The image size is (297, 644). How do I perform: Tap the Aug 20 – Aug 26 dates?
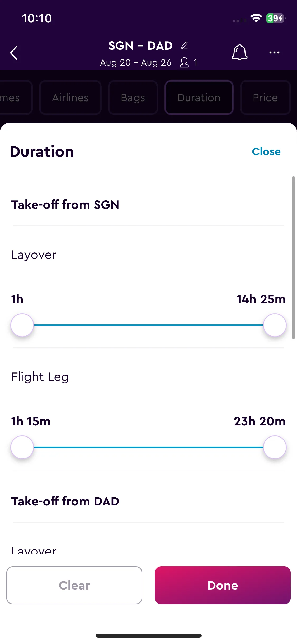point(136,63)
